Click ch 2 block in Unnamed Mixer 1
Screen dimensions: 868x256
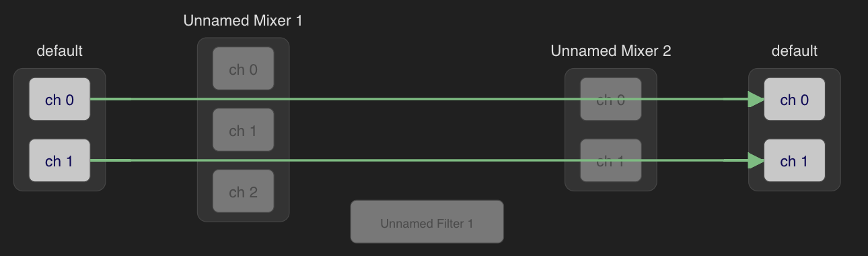[x=243, y=191]
